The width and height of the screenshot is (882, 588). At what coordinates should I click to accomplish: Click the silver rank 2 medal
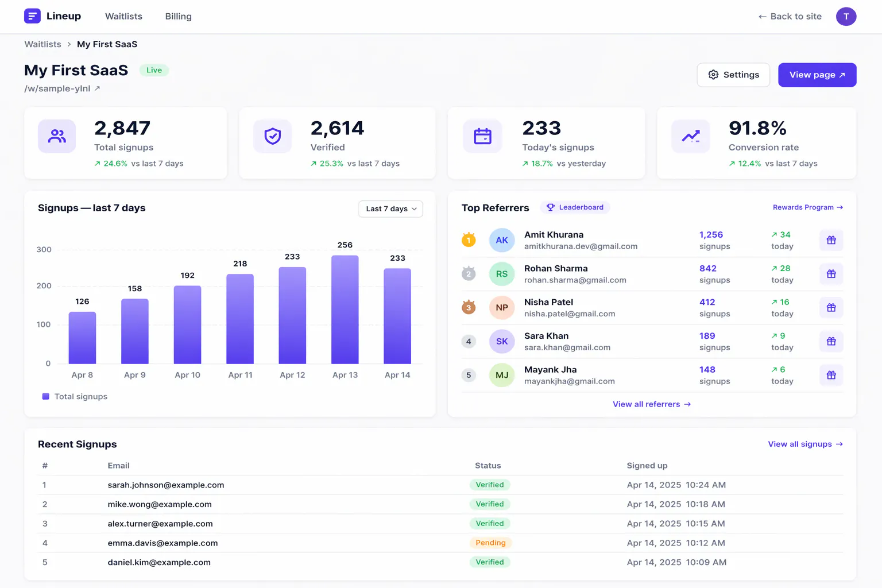[x=469, y=274]
